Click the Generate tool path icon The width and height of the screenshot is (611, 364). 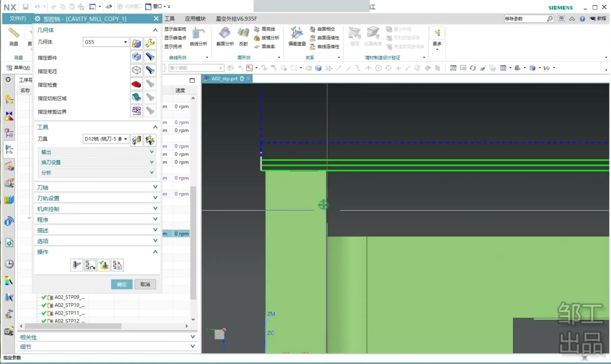click(x=77, y=265)
